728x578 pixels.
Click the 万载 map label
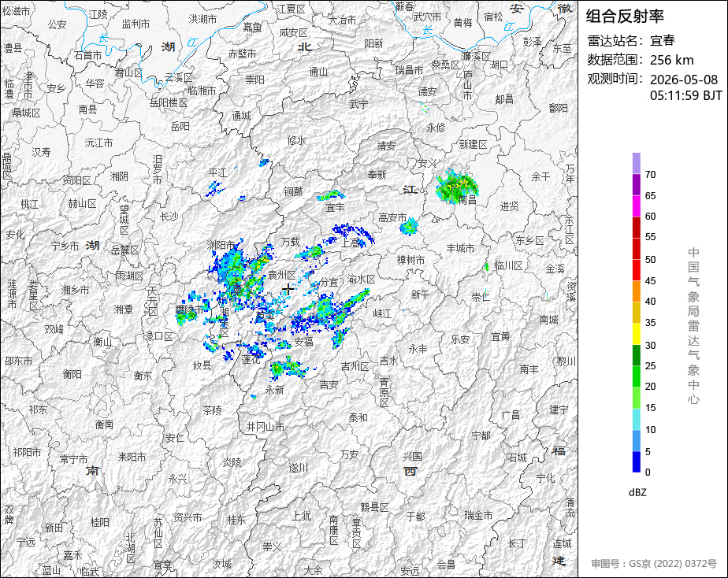(291, 242)
